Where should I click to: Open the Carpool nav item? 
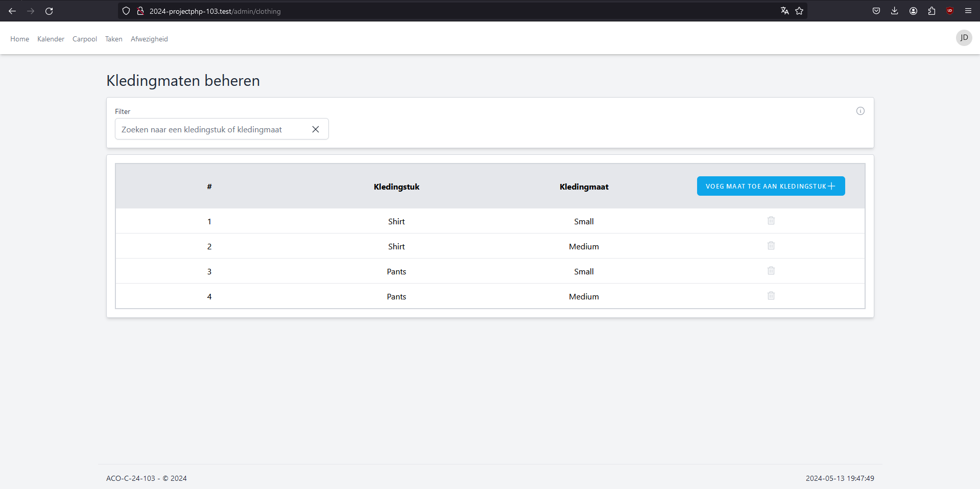(84, 39)
